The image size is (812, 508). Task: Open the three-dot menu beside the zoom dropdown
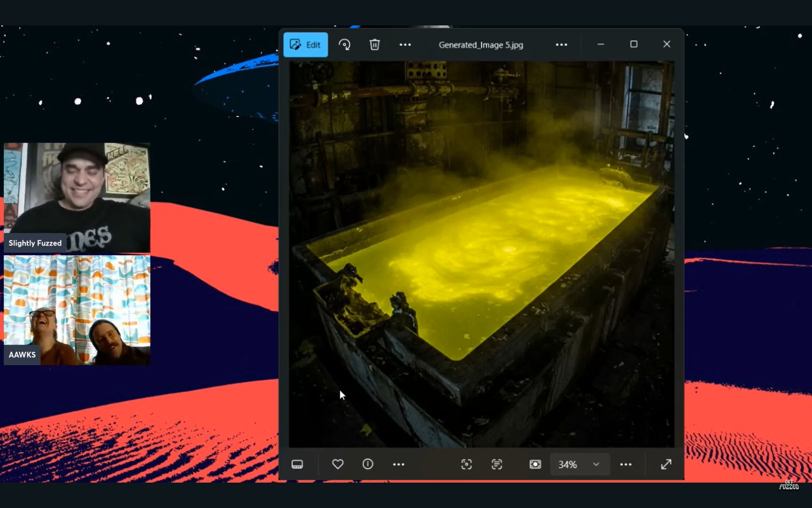click(x=625, y=464)
